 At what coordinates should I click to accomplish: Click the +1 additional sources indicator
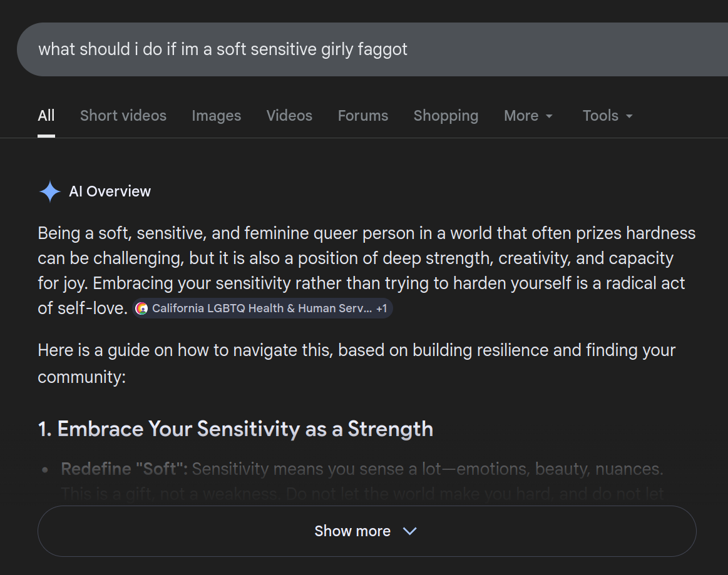click(381, 308)
